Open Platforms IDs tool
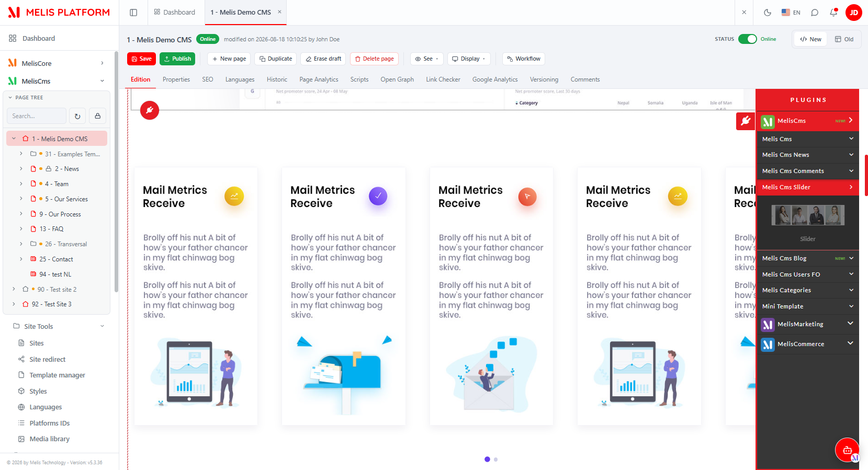The height and width of the screenshot is (470, 868). click(50, 423)
